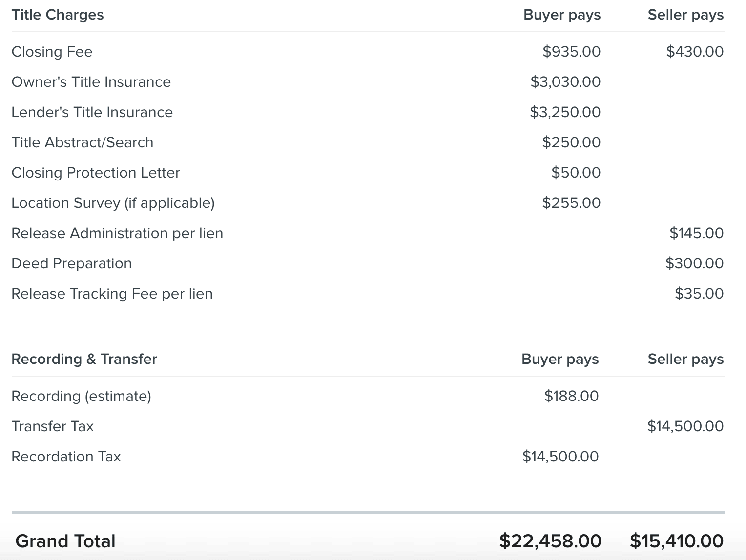Click the Closing Protection Letter label

[96, 173]
